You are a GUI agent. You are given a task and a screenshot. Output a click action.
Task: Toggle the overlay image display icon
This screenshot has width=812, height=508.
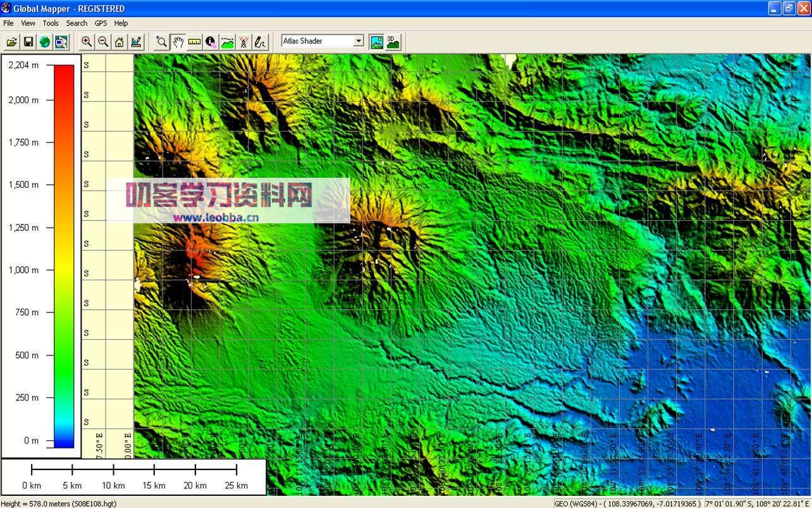[x=377, y=40]
